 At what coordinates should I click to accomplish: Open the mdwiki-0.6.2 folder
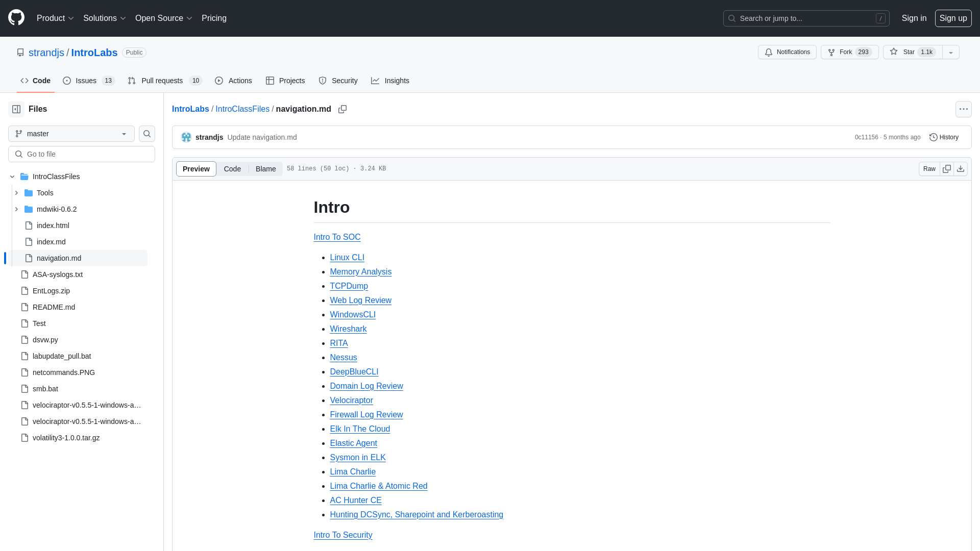point(57,209)
